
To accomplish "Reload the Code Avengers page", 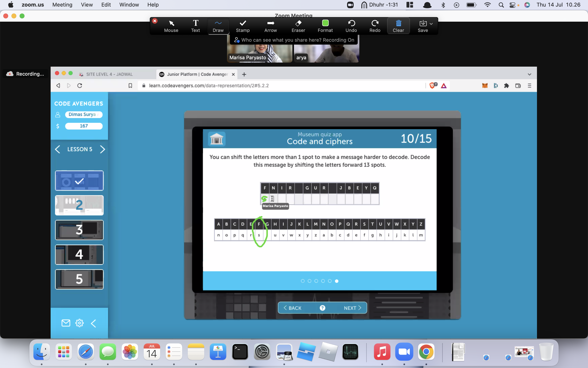I will (80, 85).
